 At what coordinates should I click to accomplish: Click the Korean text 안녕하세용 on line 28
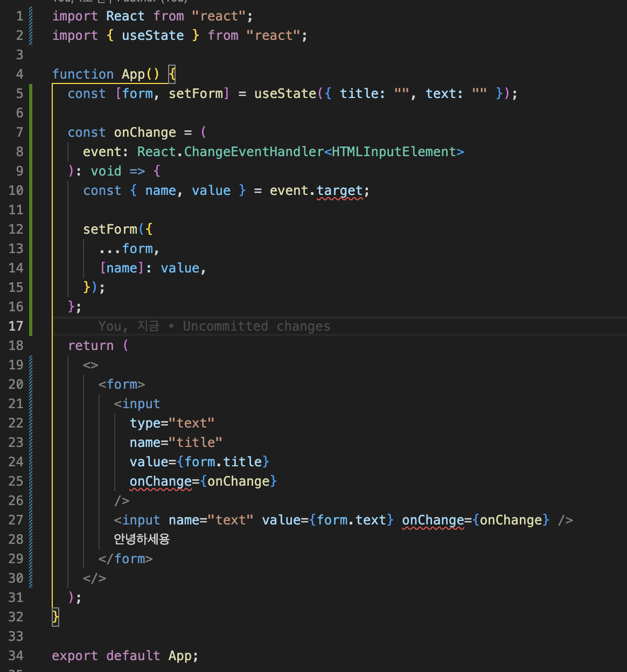pos(142,539)
